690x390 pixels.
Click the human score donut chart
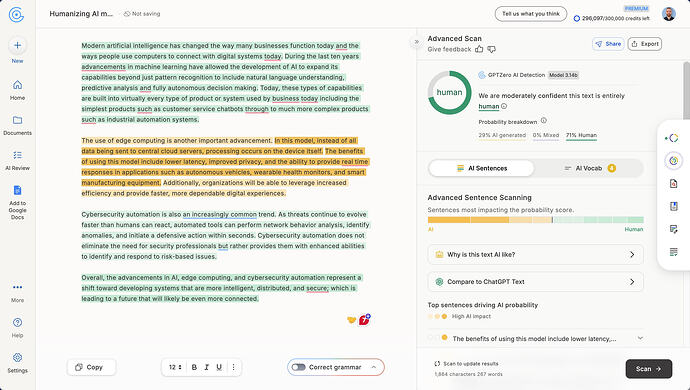point(449,92)
